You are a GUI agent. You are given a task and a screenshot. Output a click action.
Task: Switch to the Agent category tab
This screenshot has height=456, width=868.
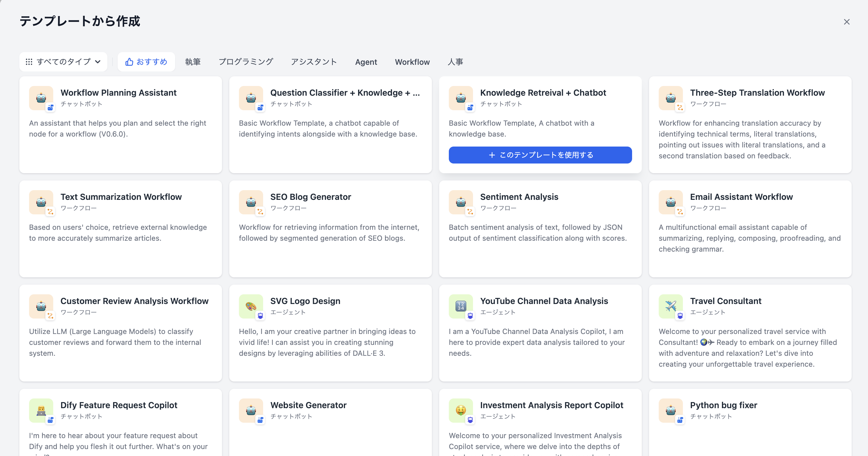pos(366,62)
